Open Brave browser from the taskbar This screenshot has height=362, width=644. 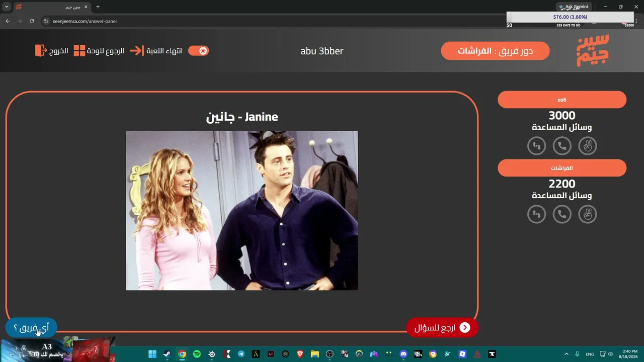[300, 354]
